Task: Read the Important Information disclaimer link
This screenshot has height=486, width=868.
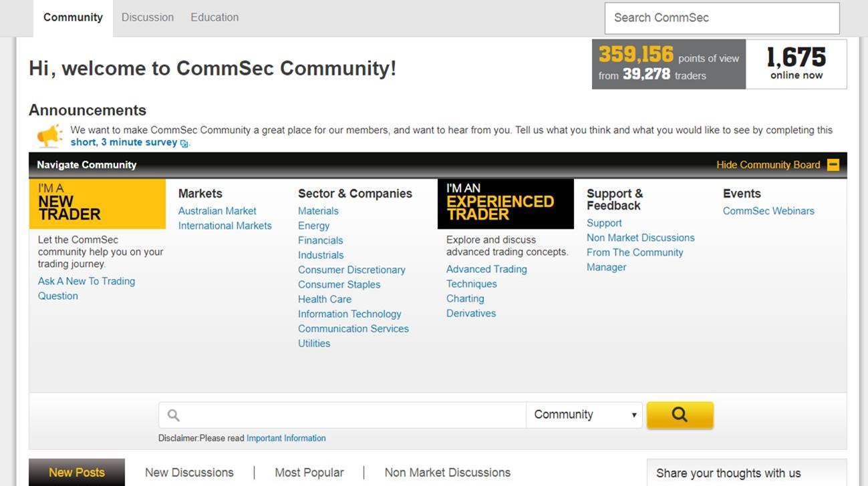Action: coord(286,439)
